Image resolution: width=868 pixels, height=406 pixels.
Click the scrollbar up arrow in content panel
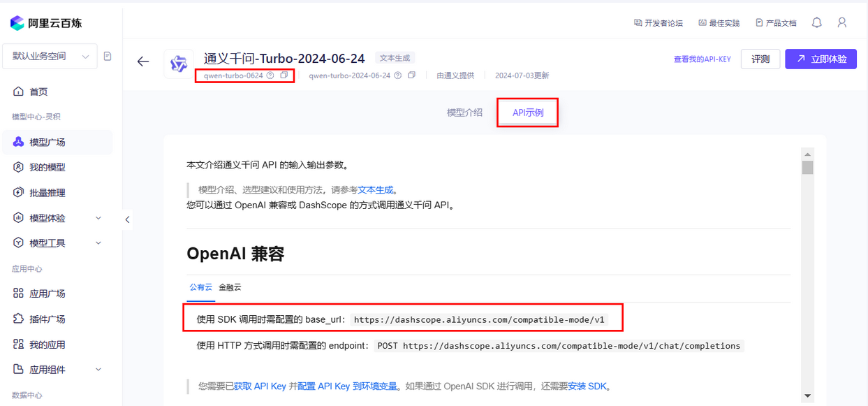(x=807, y=154)
